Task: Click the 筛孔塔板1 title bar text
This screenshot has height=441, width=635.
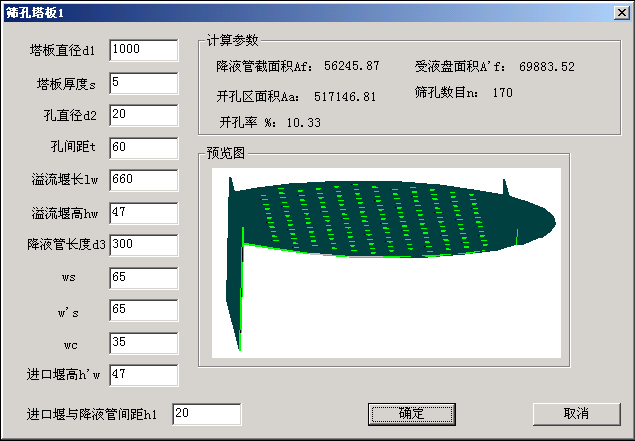Action: click(x=35, y=13)
